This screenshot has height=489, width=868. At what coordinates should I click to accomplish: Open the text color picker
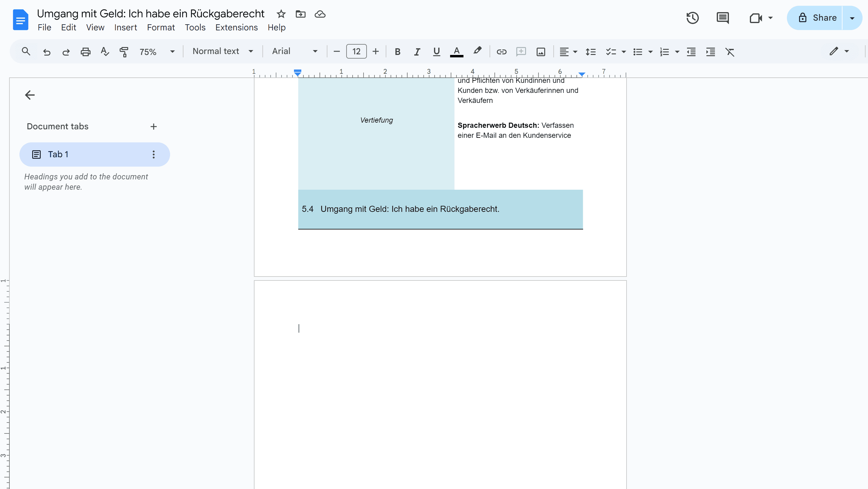(x=456, y=52)
